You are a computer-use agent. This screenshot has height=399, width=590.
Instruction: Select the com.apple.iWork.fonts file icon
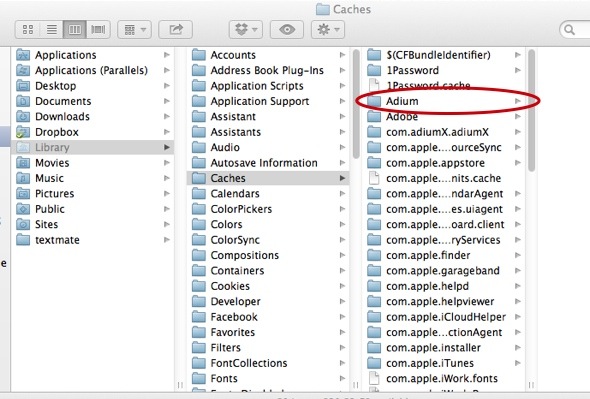374,379
